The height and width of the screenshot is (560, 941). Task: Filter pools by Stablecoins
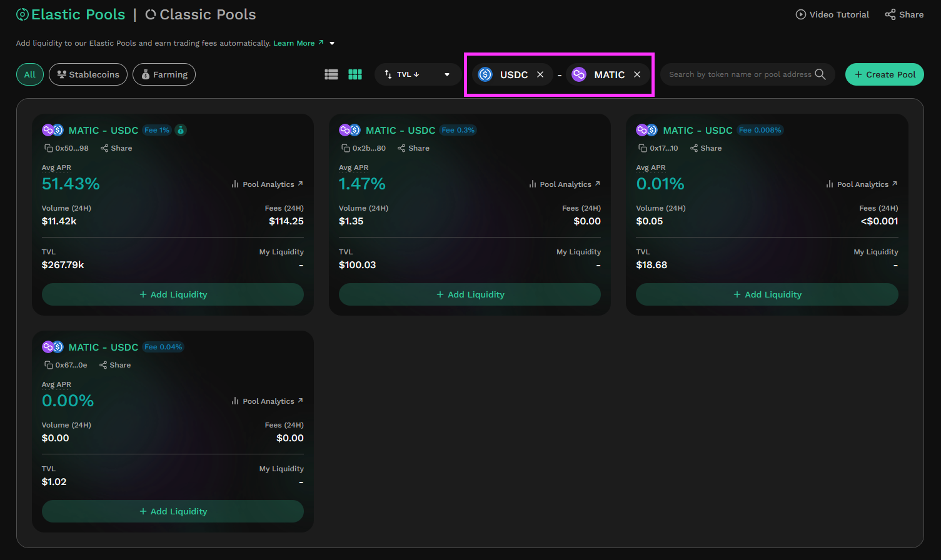tap(88, 74)
